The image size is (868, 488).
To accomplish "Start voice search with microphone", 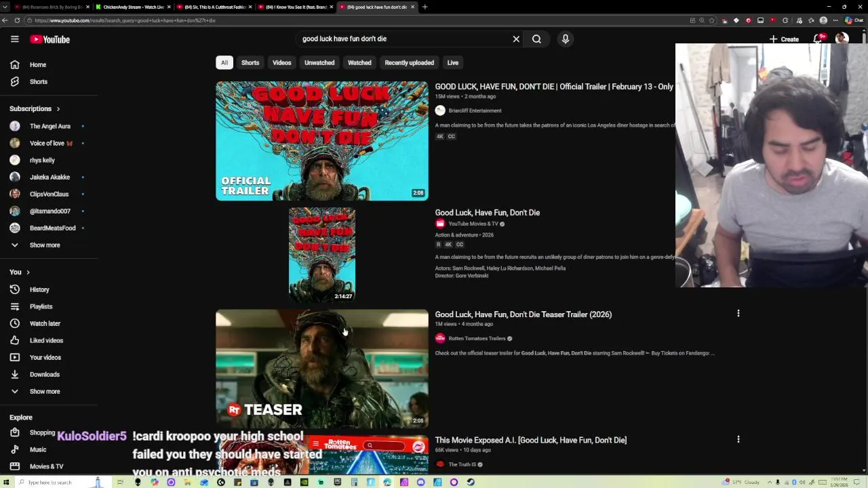I will point(566,39).
